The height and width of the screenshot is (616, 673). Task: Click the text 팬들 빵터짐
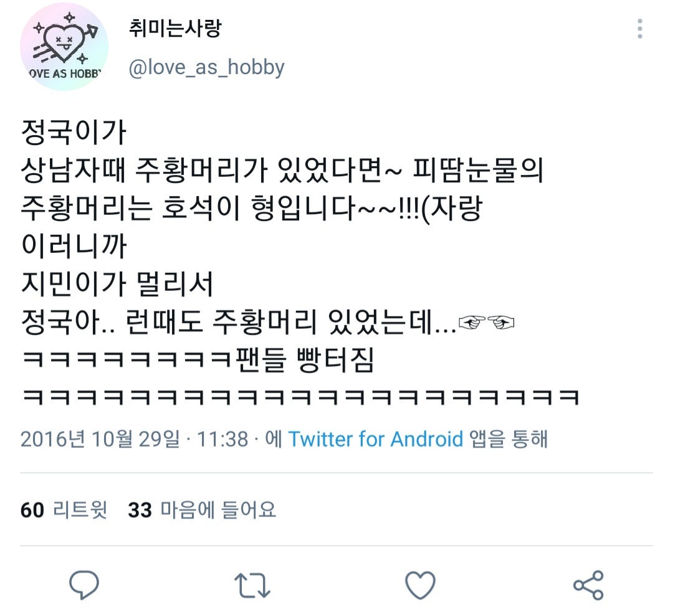coord(305,359)
